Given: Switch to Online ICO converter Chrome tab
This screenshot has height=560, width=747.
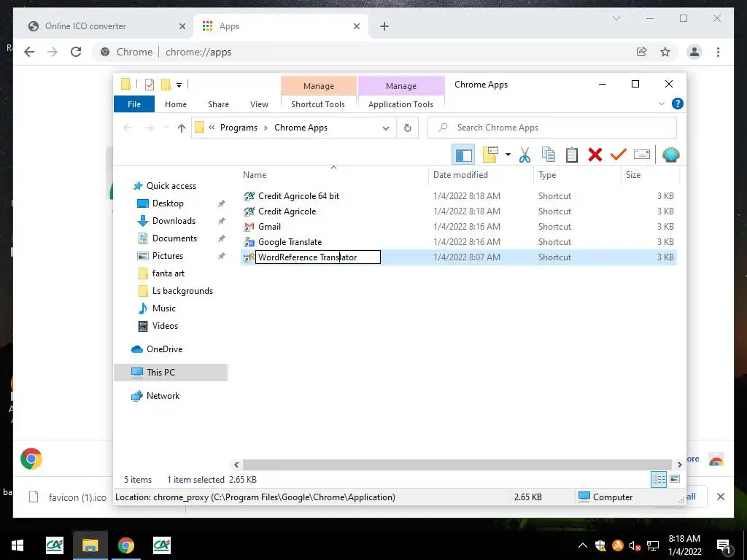Looking at the screenshot, I should pyautogui.click(x=85, y=26).
